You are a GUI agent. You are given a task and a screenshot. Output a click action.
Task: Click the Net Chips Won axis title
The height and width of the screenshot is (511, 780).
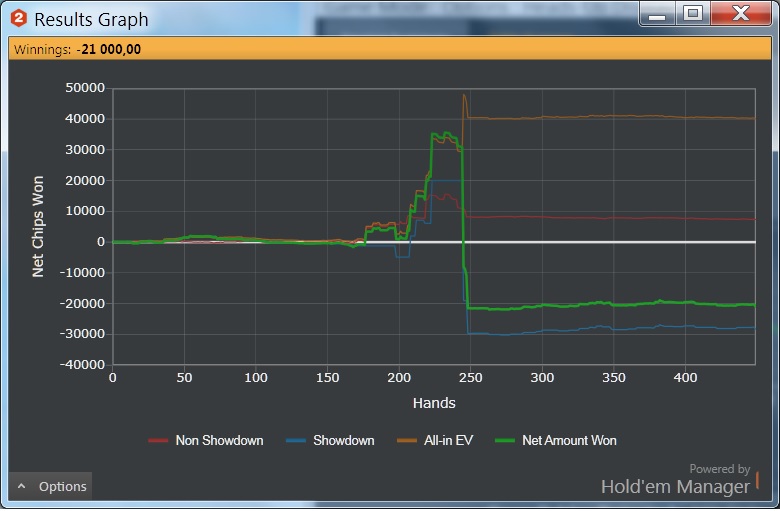point(38,226)
